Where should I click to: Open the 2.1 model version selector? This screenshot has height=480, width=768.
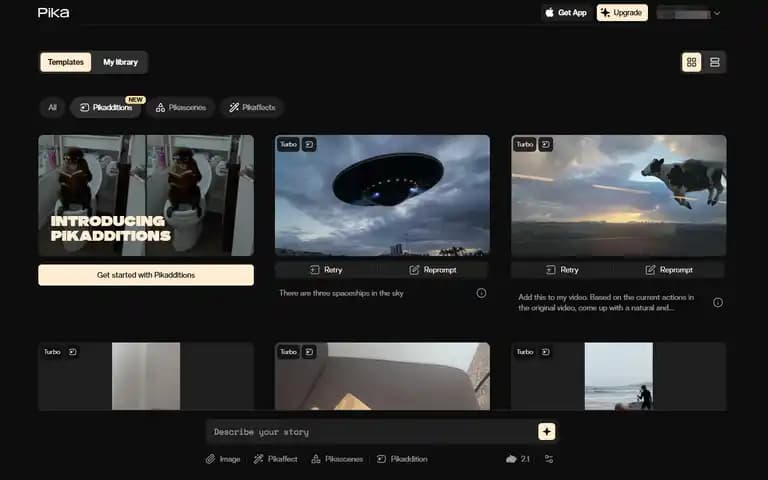click(x=518, y=459)
